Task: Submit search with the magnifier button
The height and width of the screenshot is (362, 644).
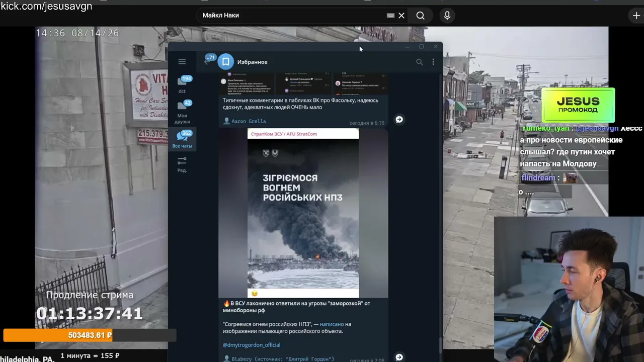Action: pyautogui.click(x=421, y=16)
